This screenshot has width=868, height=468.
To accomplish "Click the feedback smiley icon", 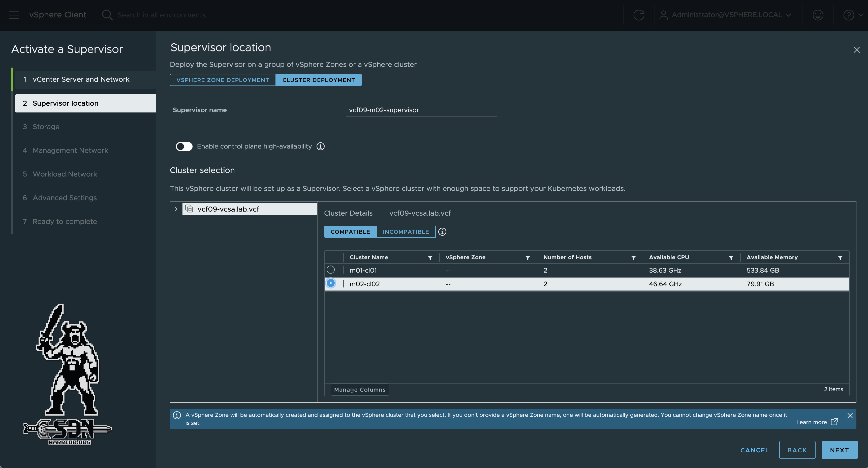I will [x=818, y=15].
